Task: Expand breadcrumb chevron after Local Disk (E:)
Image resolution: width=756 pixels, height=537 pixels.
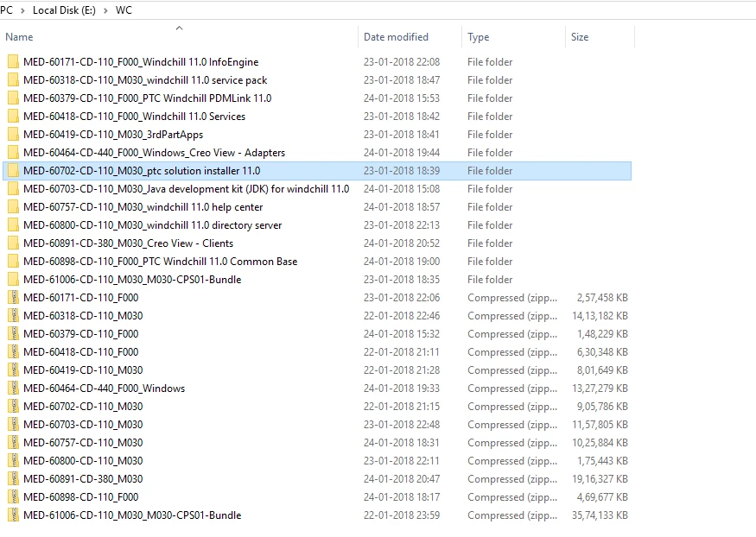Action: (x=105, y=10)
